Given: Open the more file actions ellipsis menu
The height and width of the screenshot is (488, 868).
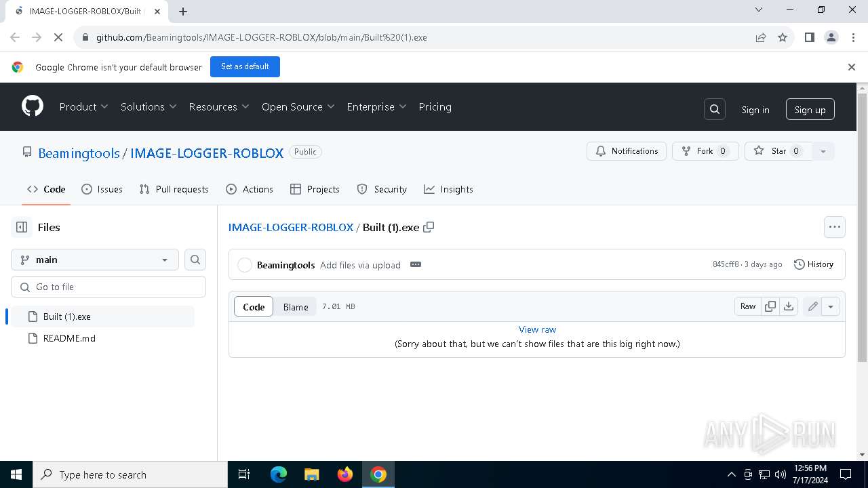Looking at the screenshot, I should pos(835,227).
